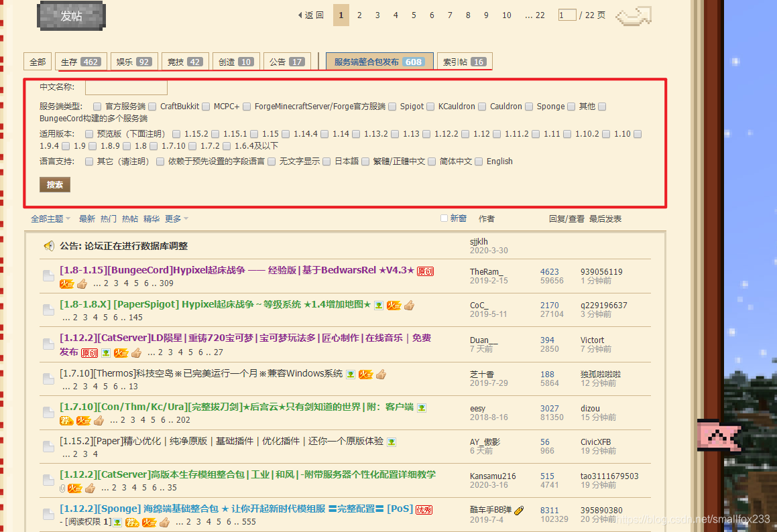Click thumbs-up icon under BungeeCord Hypixel thread

coord(82,284)
